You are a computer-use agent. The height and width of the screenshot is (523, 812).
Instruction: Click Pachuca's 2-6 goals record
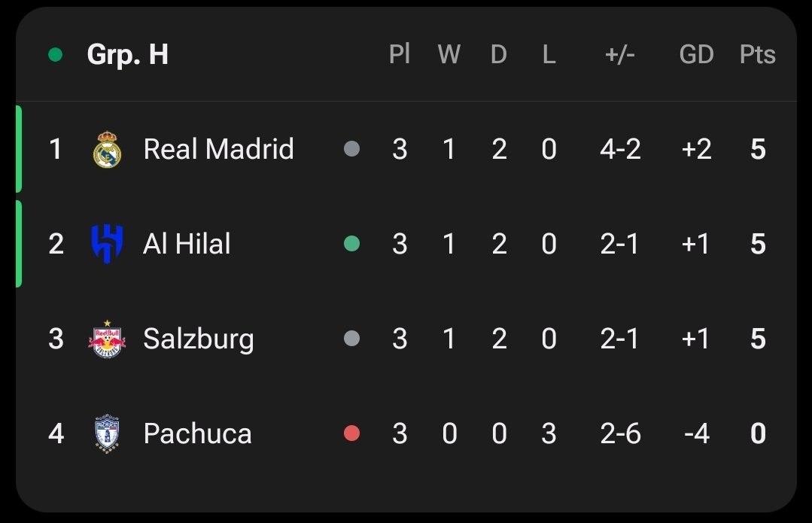point(620,434)
